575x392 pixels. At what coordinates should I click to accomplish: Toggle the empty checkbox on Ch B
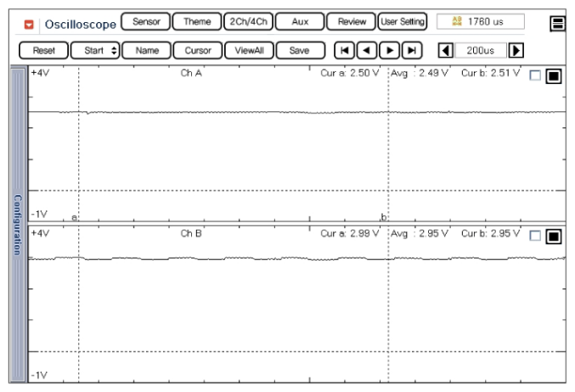[x=534, y=236]
